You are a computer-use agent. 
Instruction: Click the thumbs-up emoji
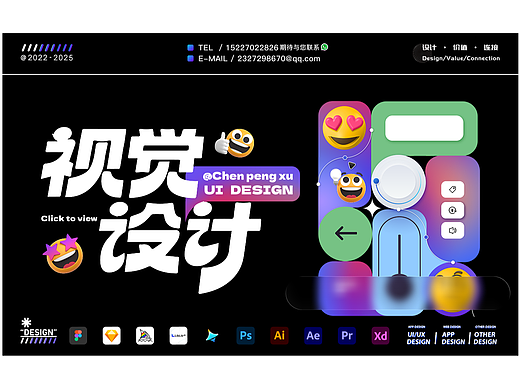pos(235,143)
